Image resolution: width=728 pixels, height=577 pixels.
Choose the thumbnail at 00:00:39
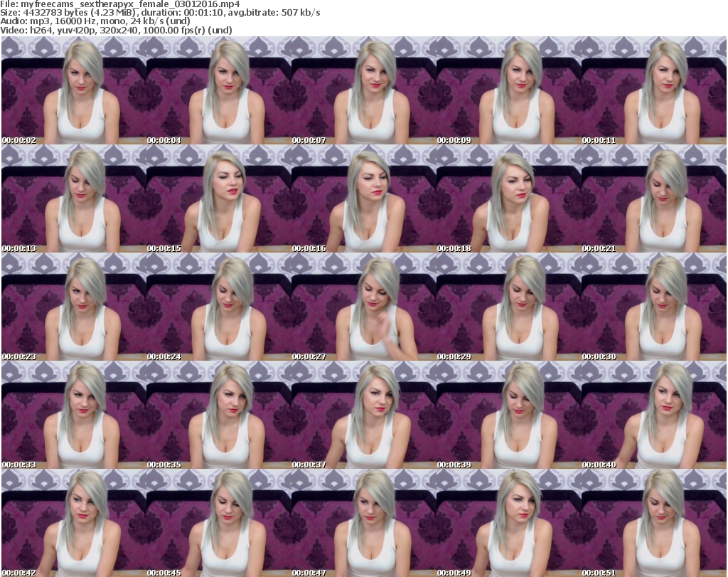(509, 415)
